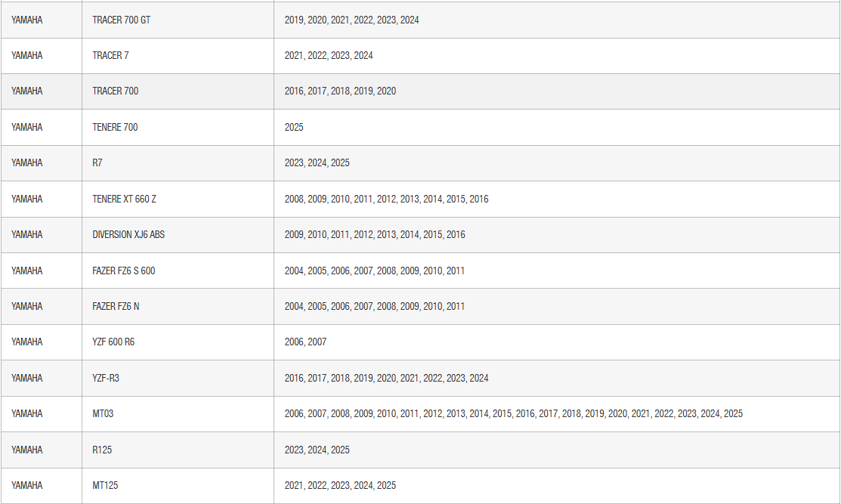Click the TRACER 700 GT model cell

point(121,20)
